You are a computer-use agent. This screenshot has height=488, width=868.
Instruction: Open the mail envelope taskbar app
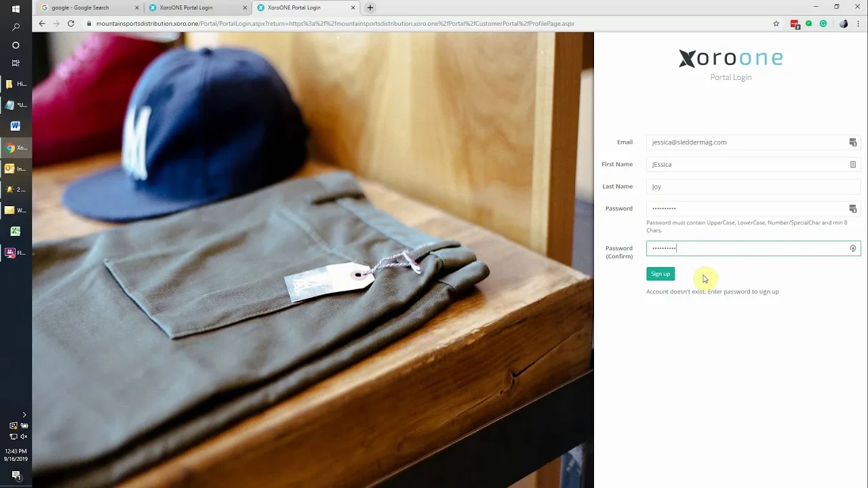[x=16, y=210]
